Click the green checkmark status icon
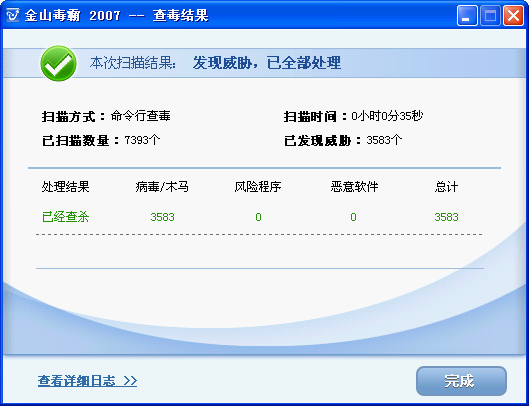Screen dimensions: 532x409 [x=58, y=63]
